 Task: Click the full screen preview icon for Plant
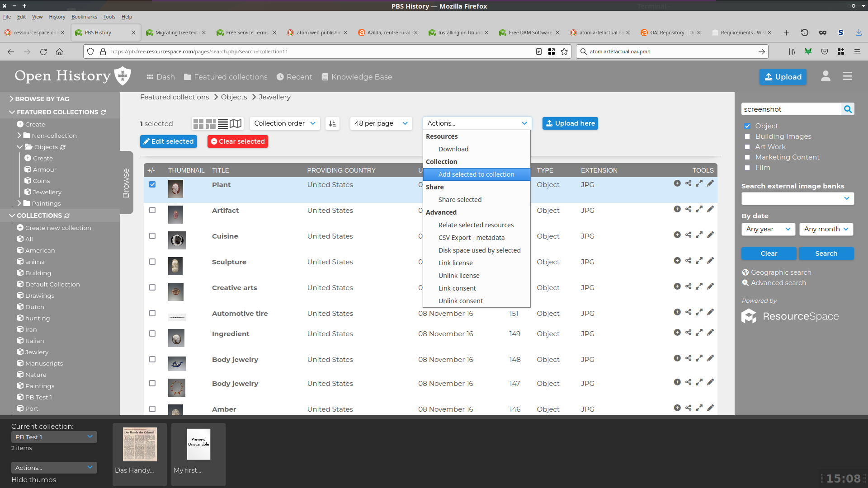[699, 183]
